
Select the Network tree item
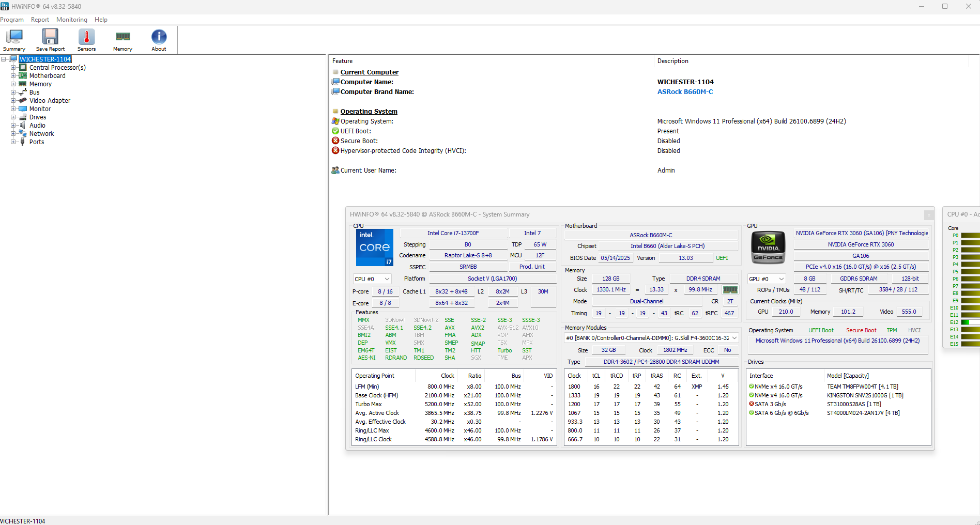pyautogui.click(x=41, y=134)
